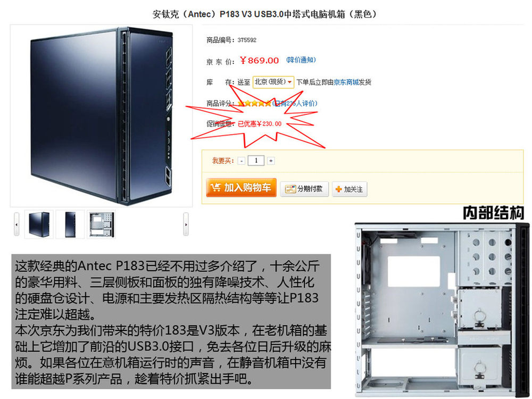Click the large main product image

[102, 115]
